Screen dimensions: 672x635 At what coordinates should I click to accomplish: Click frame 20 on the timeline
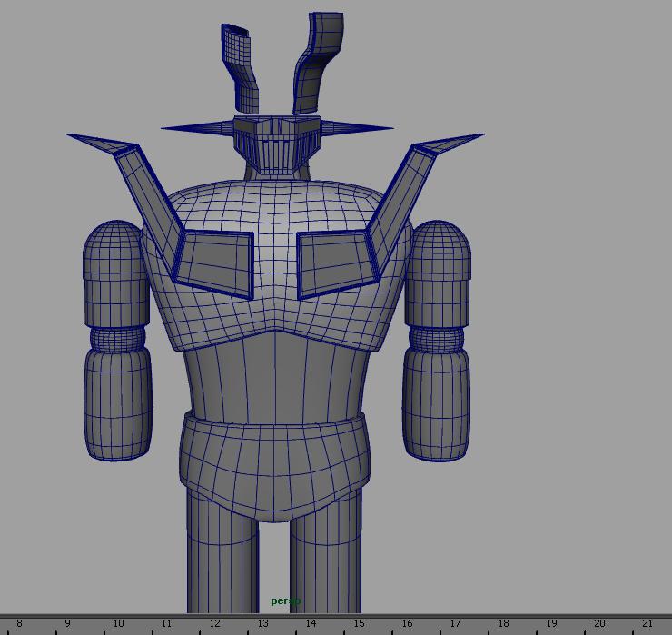tap(599, 623)
